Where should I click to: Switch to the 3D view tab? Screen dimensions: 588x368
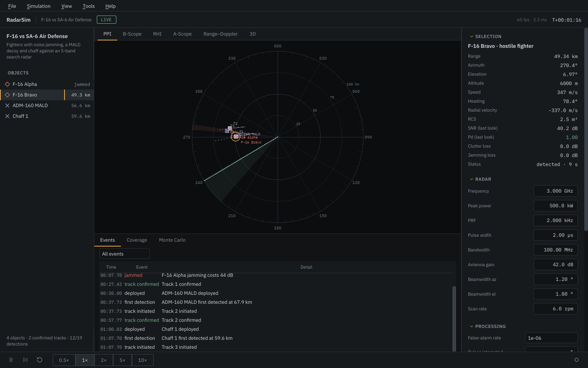[x=253, y=34]
